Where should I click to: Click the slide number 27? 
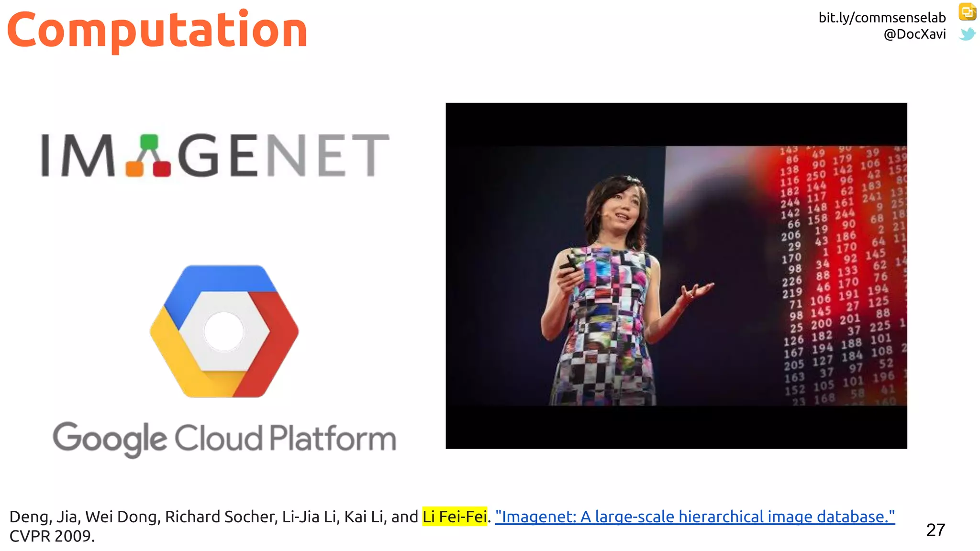click(935, 530)
